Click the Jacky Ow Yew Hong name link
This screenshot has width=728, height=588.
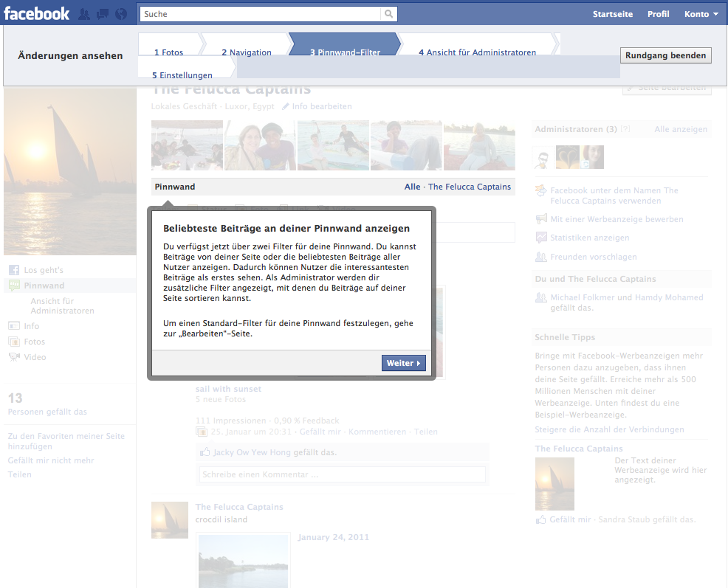(x=252, y=452)
